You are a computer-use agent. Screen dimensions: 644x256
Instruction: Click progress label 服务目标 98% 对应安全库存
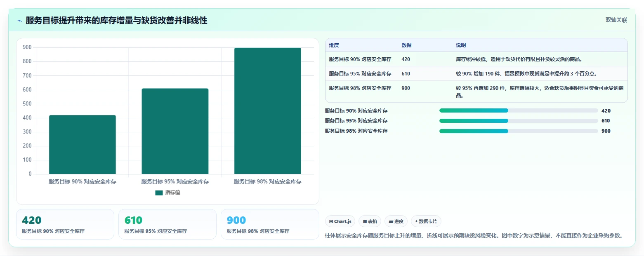pyautogui.click(x=356, y=131)
